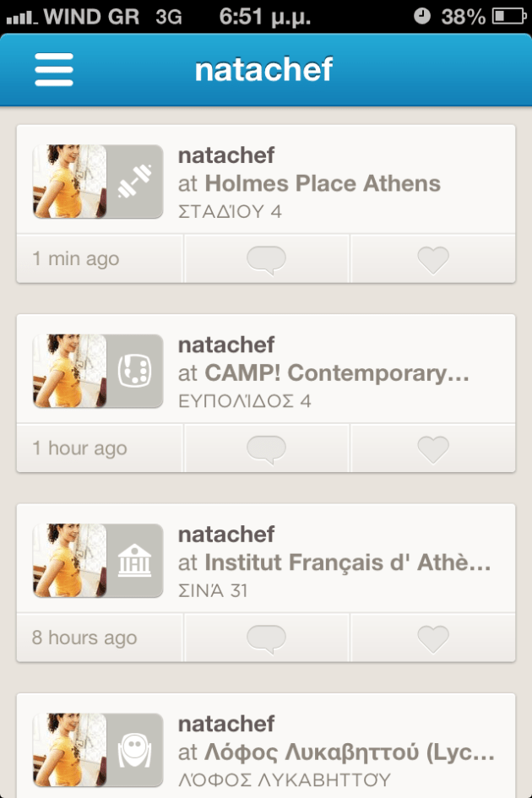This screenshot has height=798, width=532.
Task: Tap natachef profile photo in CAMP! check-in
Action: [x=70, y=372]
